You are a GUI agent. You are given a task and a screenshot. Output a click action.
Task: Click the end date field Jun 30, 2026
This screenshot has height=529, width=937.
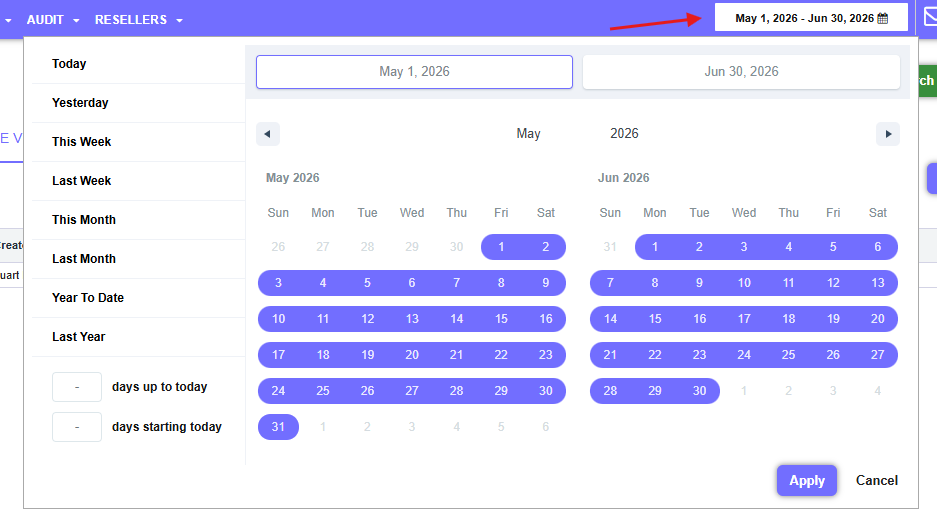(741, 72)
